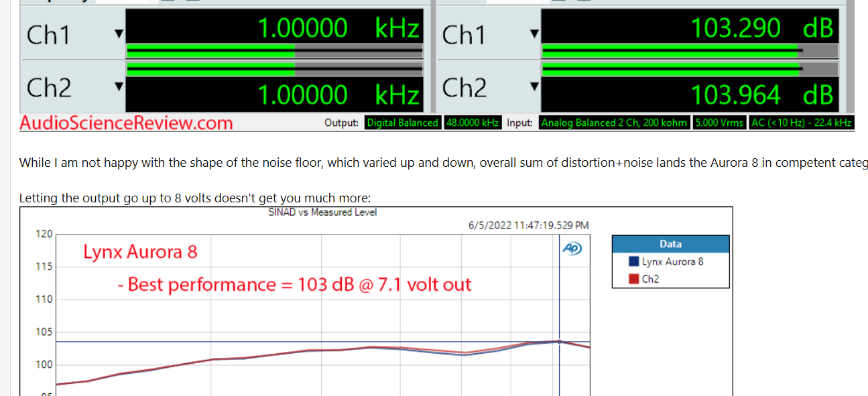Click the Ch1 frequency bar meter
Screen dimensions: 868x396
(x=275, y=52)
